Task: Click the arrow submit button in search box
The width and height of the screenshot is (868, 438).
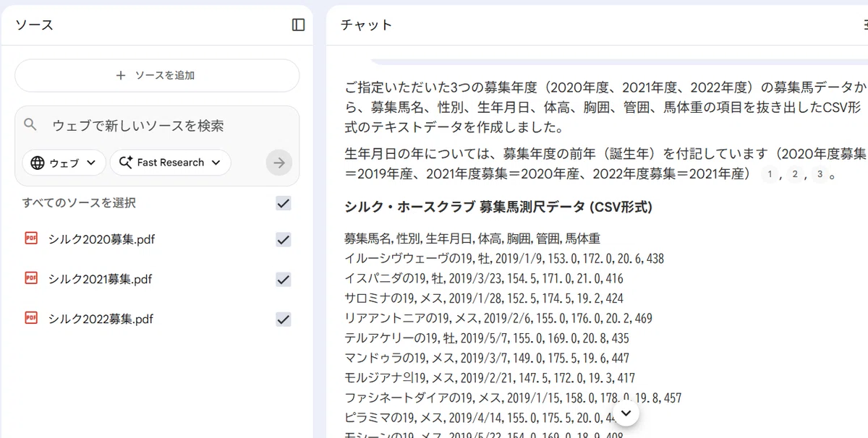Action: pos(278,163)
